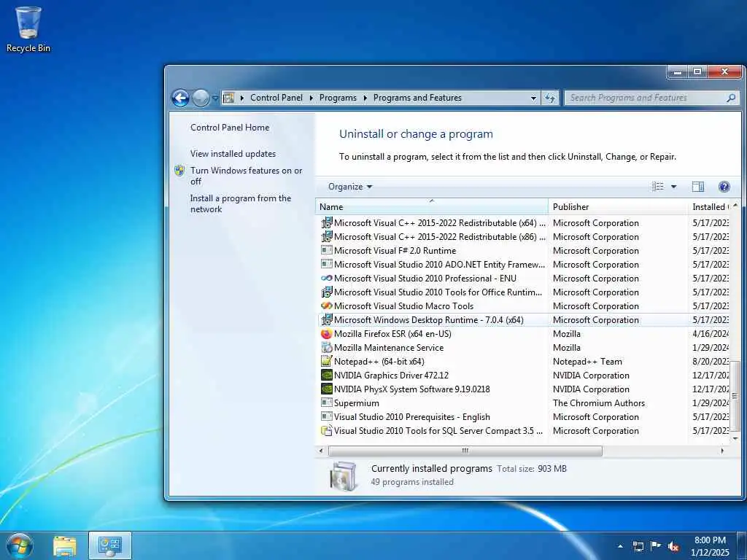The height and width of the screenshot is (560, 747).
Task: Select Microsoft Visual C++ 2015-2022 Redistributable (x86) icon
Action: [x=326, y=236]
